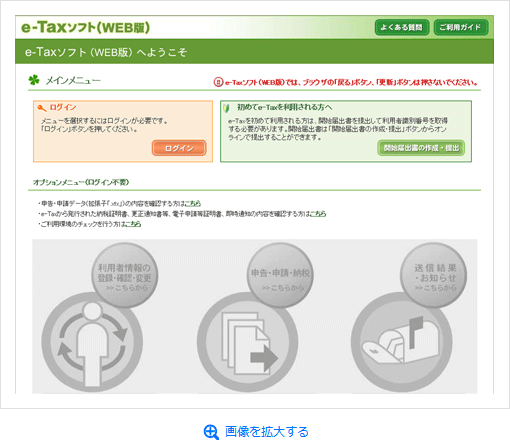Click the green clover icon beside メインメニュー

tap(34, 80)
